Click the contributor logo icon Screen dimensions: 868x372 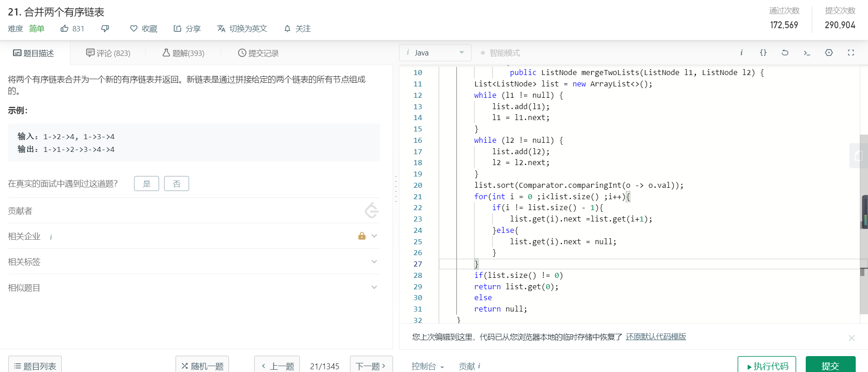coord(372,210)
